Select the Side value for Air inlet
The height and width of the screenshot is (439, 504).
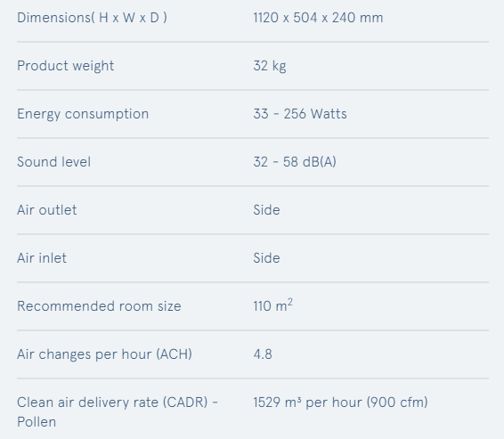266,258
